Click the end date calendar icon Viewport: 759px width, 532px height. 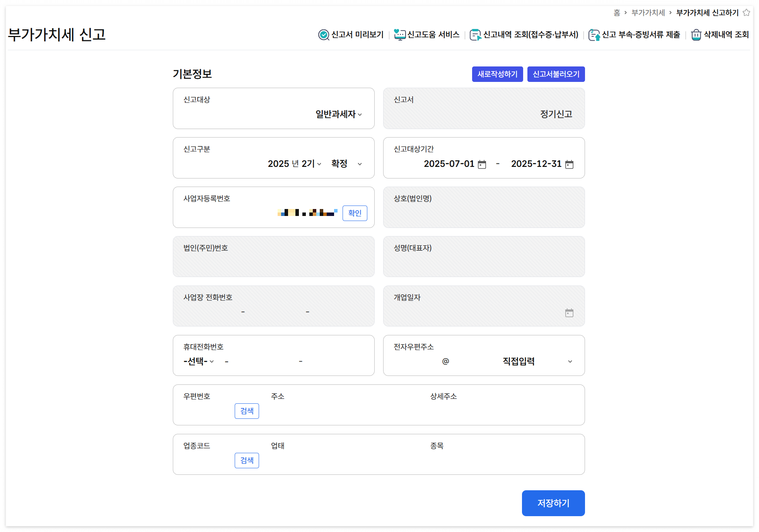point(569,164)
